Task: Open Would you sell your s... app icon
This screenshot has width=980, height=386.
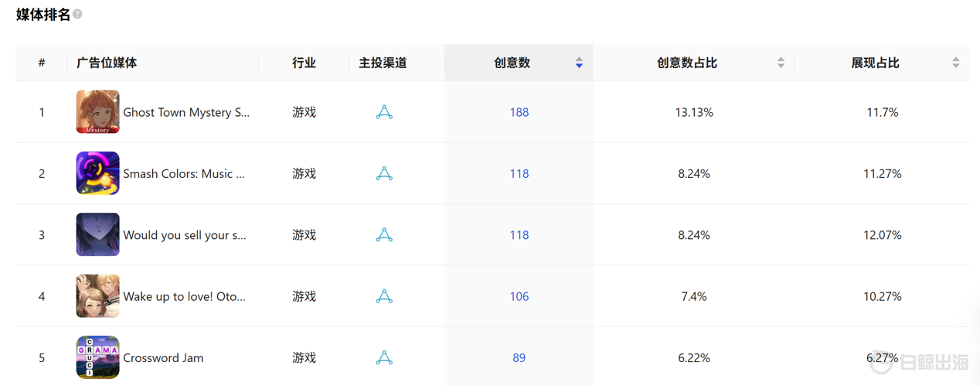Action: 97,234
